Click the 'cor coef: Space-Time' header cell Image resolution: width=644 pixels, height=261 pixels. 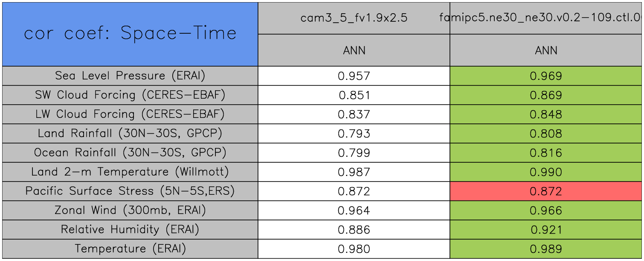pos(130,34)
